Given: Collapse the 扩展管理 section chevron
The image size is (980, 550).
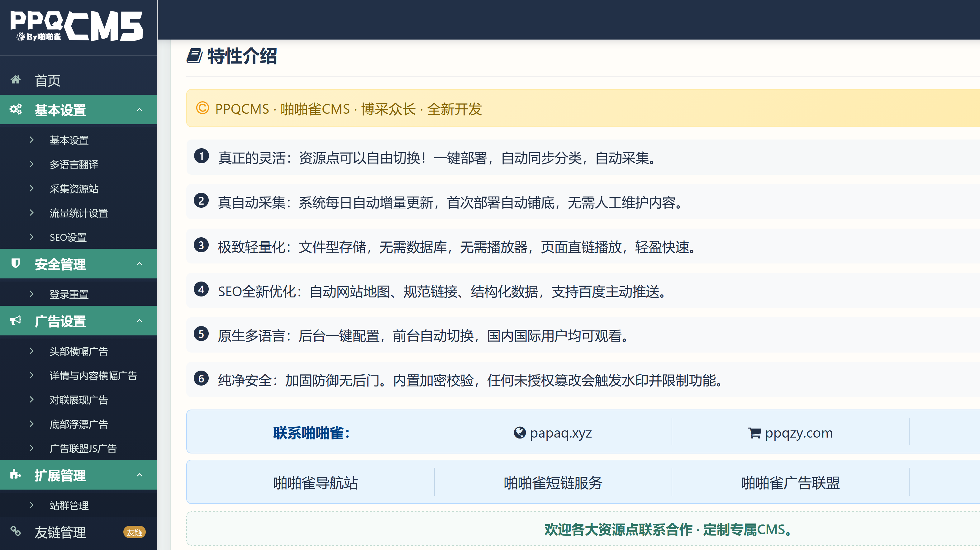Looking at the screenshot, I should [x=140, y=475].
